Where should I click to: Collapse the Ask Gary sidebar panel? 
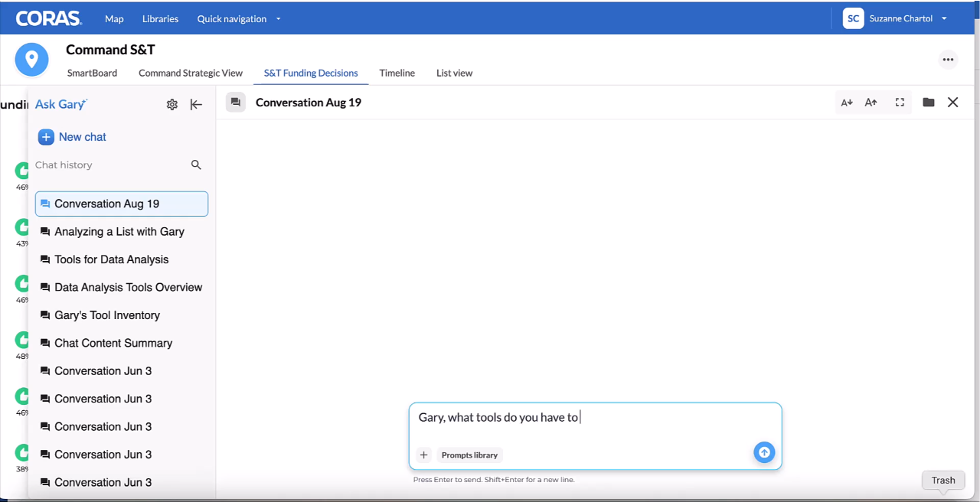click(x=196, y=105)
